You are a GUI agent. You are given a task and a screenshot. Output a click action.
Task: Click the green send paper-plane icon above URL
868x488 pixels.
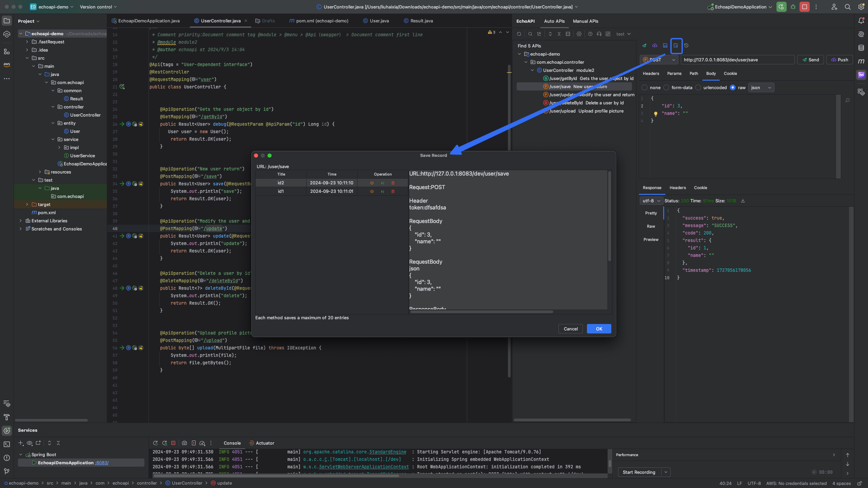(644, 45)
